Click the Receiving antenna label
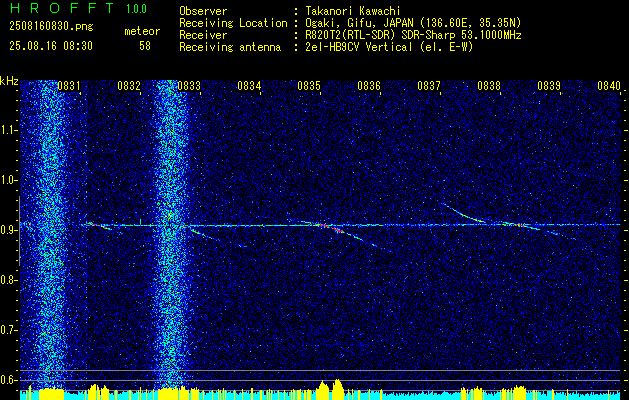 pyautogui.click(x=230, y=47)
